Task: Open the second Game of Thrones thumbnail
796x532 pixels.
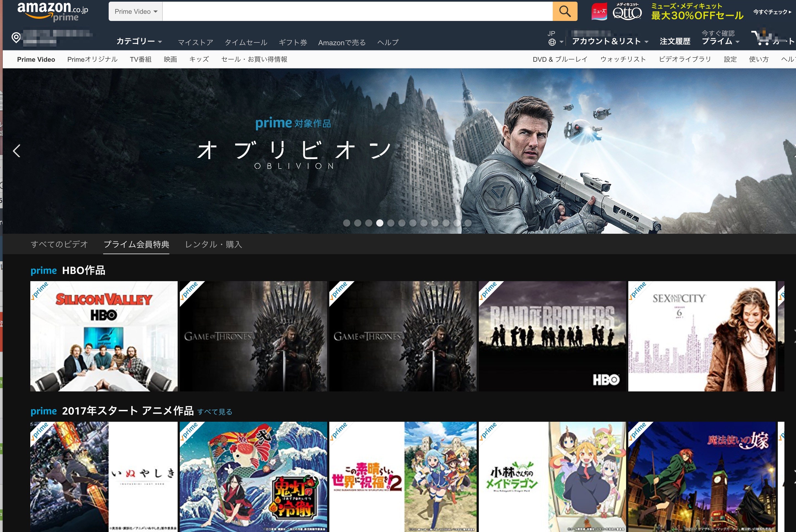Action: pyautogui.click(x=403, y=336)
